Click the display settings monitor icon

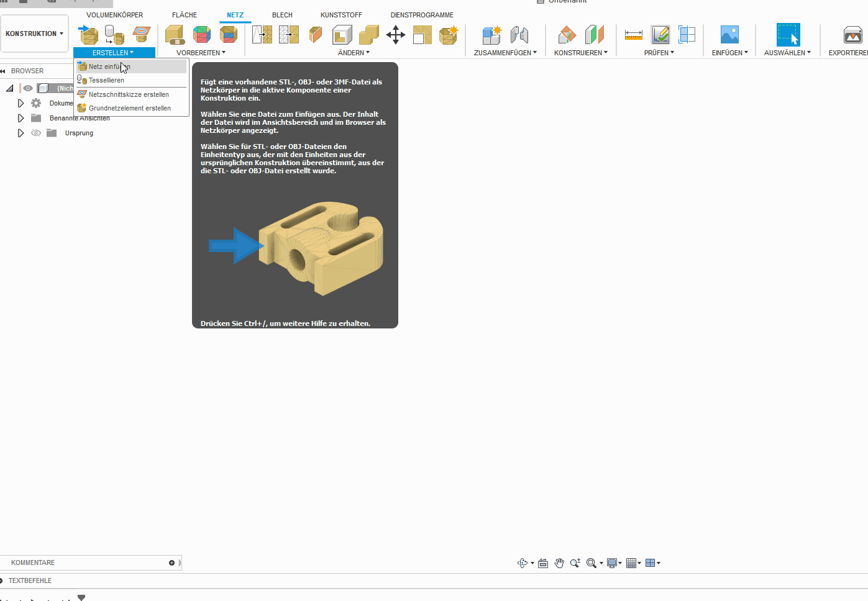(x=613, y=563)
